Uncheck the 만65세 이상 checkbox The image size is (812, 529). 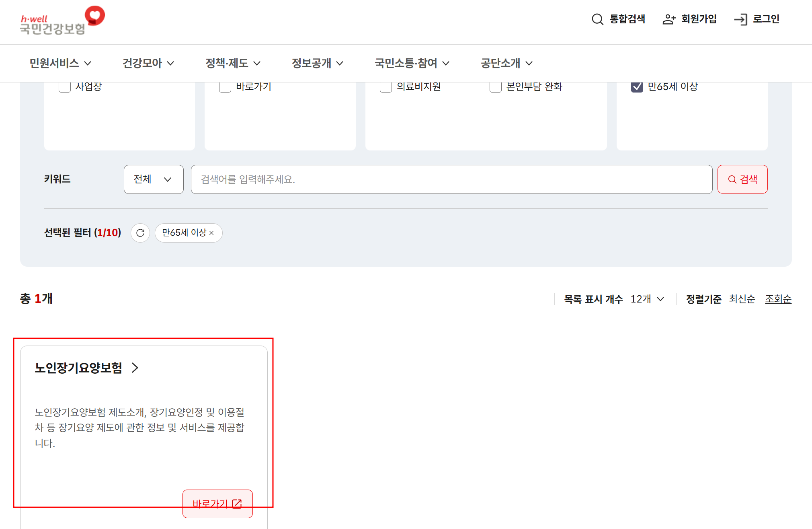coord(637,87)
